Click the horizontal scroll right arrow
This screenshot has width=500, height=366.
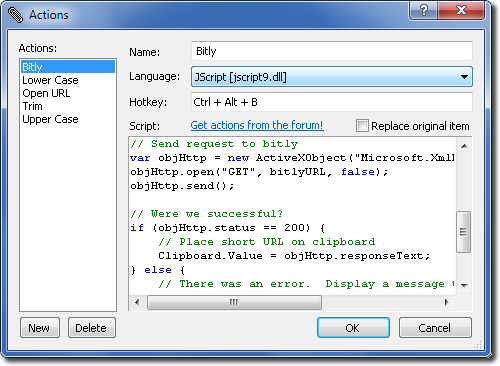point(447,302)
